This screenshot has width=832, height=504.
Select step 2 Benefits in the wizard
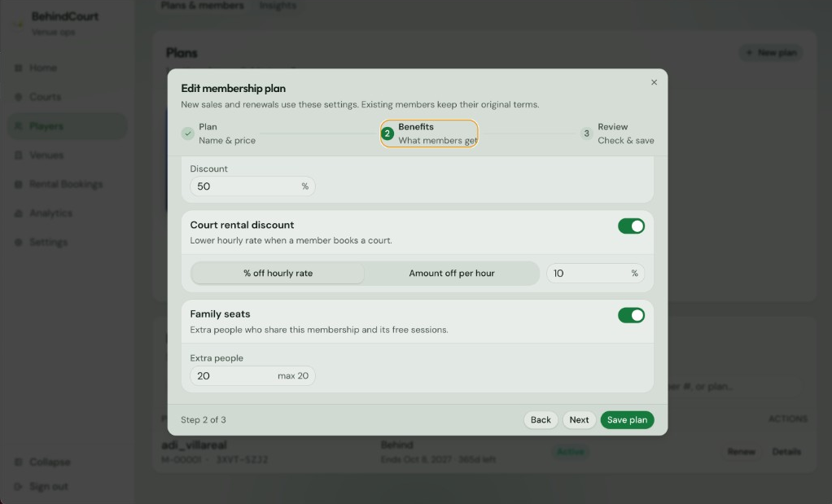tap(429, 134)
